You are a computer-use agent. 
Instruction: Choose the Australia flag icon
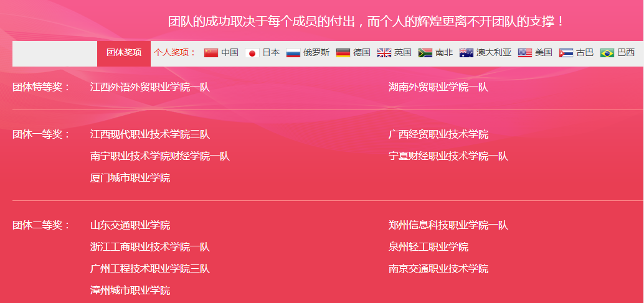[466, 53]
